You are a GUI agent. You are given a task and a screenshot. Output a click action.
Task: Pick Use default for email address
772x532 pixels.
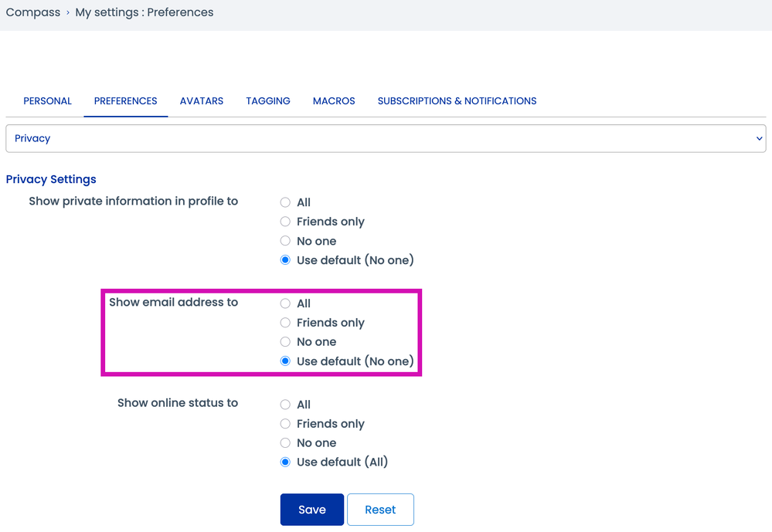point(285,361)
